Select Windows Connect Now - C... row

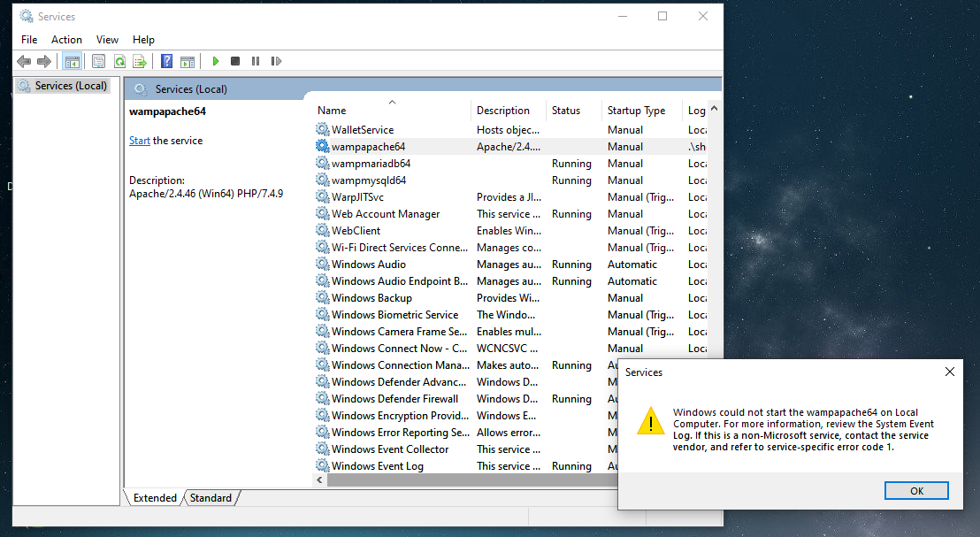510,349
